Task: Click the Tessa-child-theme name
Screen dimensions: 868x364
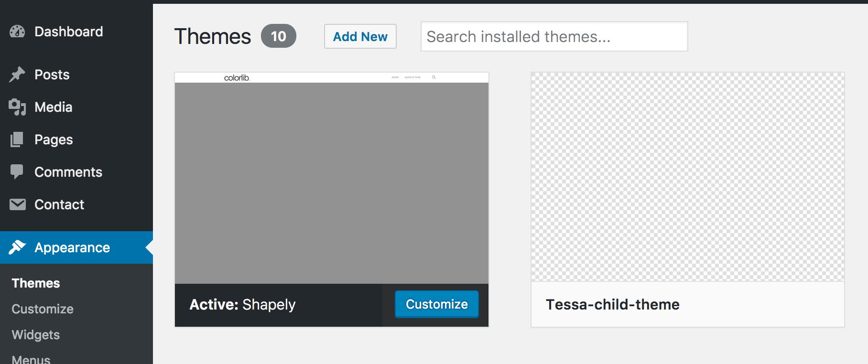Action: [x=613, y=304]
